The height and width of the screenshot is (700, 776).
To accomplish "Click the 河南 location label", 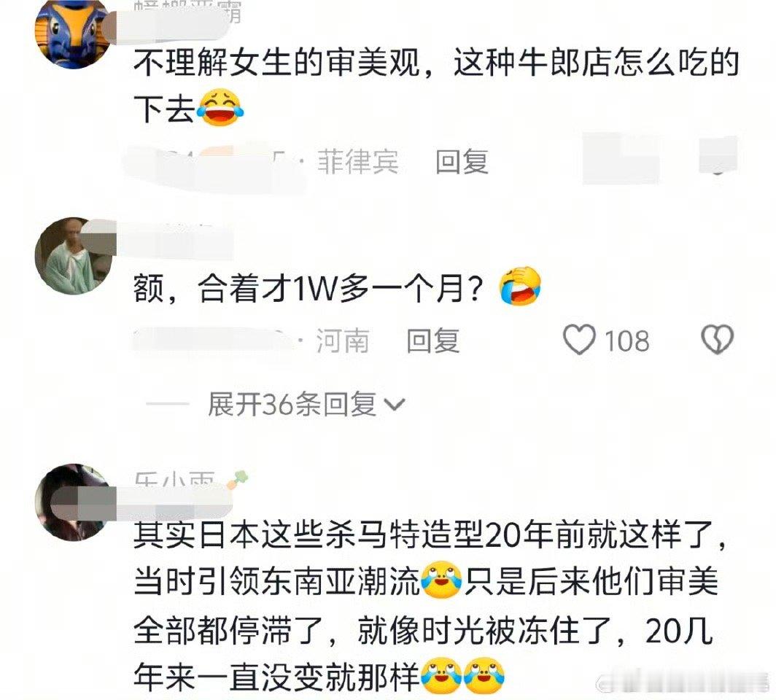I will tap(343, 341).
